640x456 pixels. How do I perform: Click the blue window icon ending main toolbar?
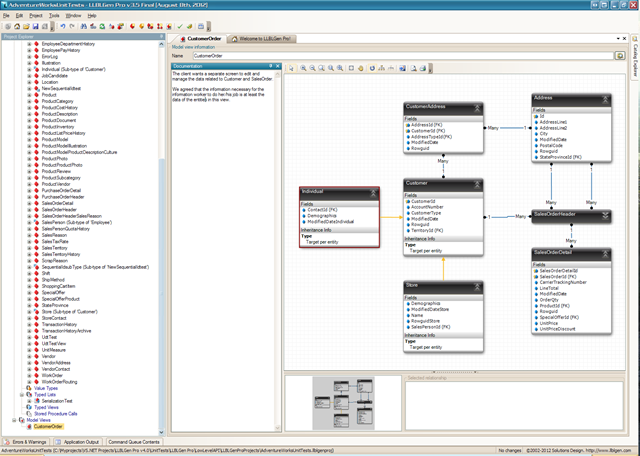coord(201,27)
